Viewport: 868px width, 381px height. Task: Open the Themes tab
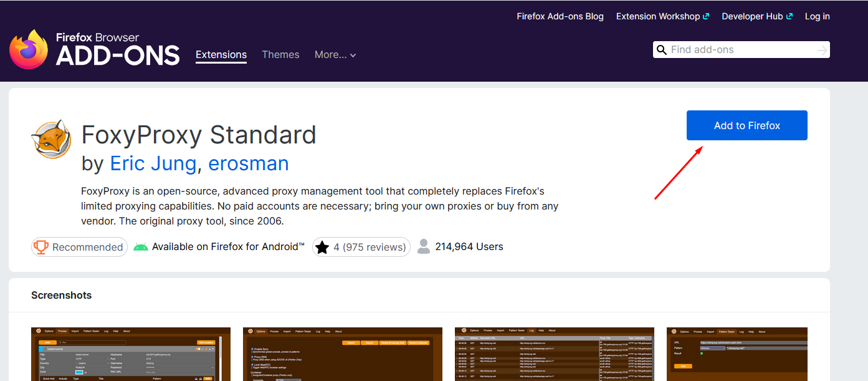click(280, 55)
